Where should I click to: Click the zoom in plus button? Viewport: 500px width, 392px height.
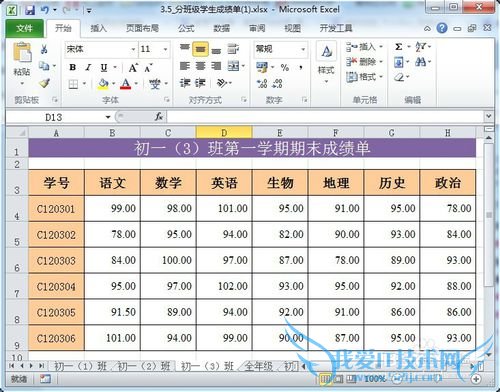[476, 379]
